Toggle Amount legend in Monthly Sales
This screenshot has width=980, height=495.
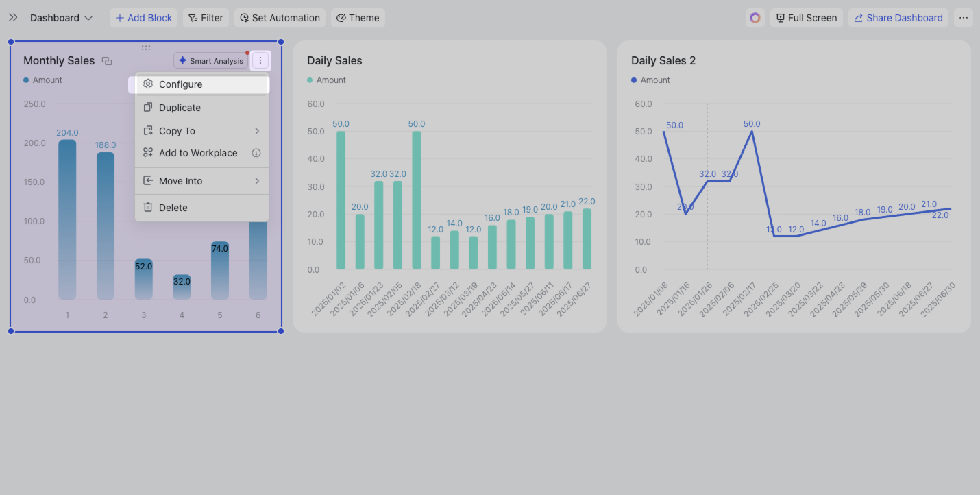coord(42,80)
